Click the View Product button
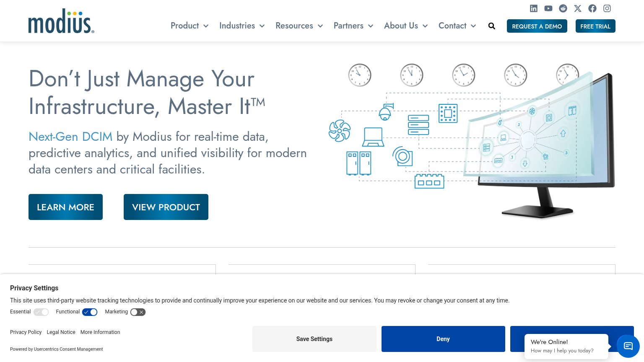Screen dimensions: 644x362 click(x=166, y=207)
